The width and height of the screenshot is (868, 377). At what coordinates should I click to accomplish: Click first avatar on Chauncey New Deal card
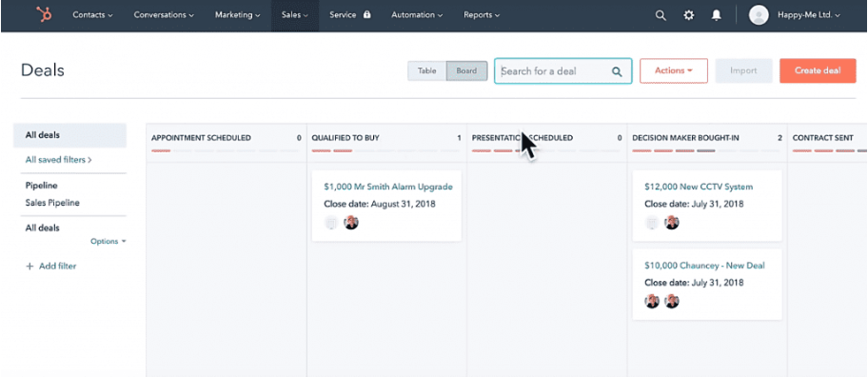coord(652,301)
